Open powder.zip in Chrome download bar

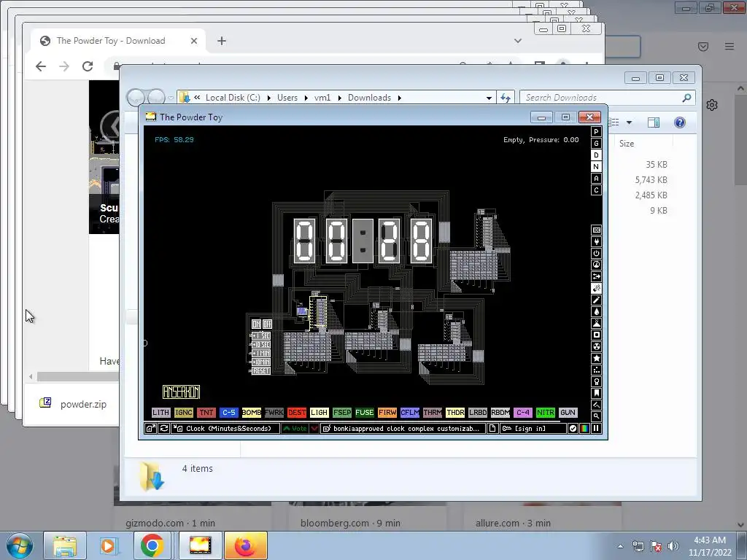(74, 404)
